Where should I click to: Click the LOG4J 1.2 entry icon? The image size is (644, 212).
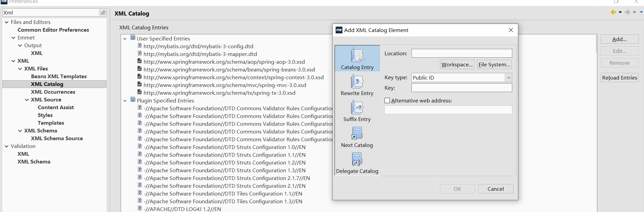tap(140, 208)
